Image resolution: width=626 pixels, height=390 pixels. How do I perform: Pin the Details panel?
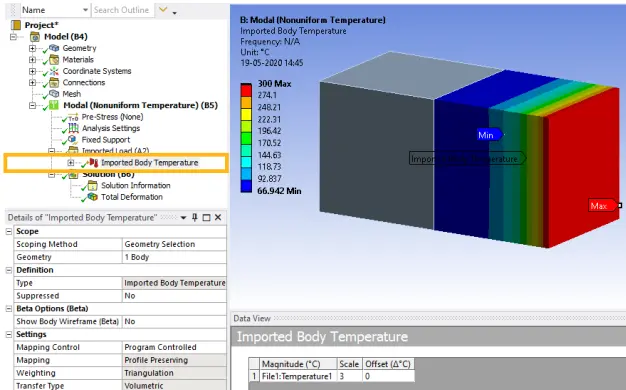pos(194,218)
